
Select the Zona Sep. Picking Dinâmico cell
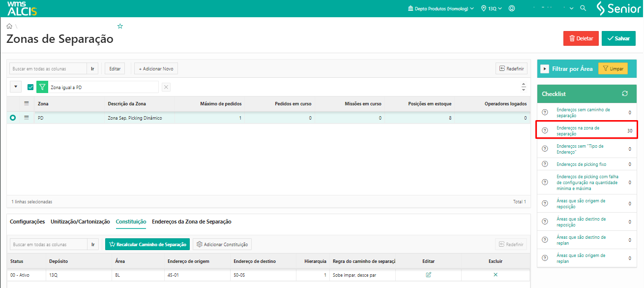click(x=139, y=118)
